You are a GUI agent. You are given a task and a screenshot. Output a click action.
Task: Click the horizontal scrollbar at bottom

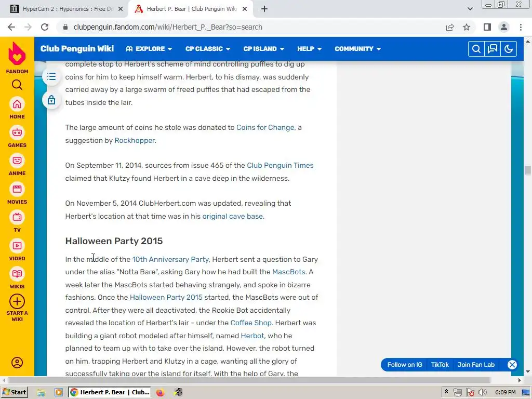[x=249, y=380]
